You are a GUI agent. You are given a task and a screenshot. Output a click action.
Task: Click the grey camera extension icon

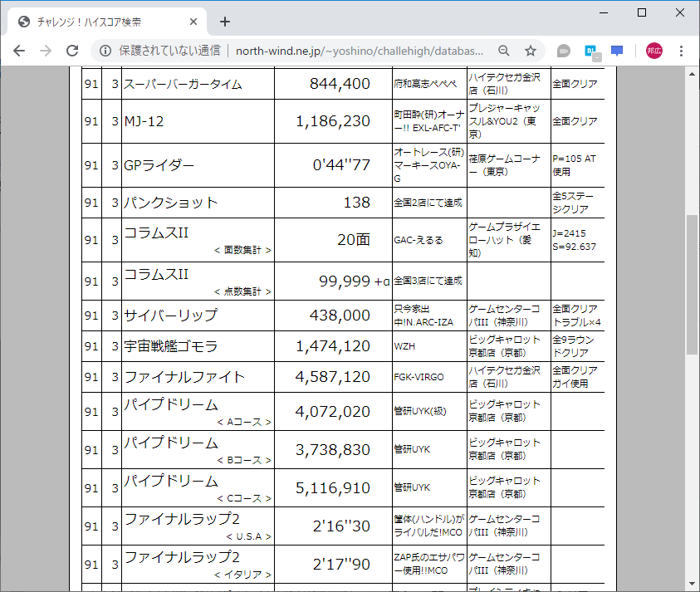(563, 51)
